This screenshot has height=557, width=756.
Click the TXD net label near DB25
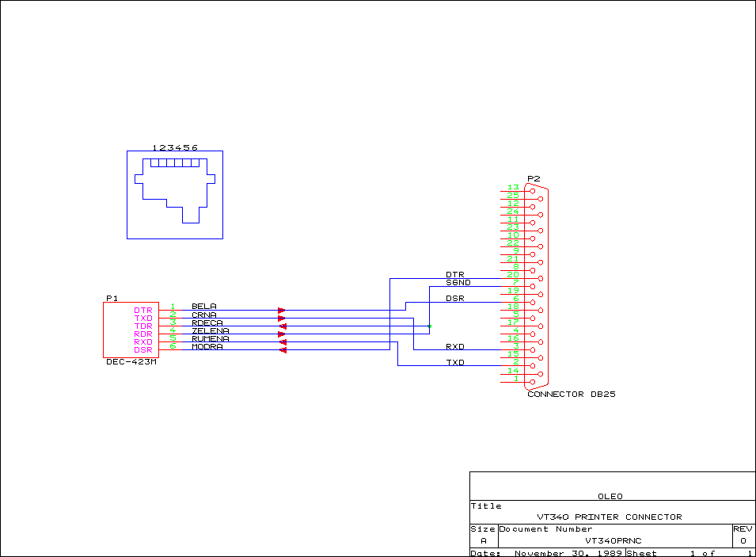pos(455,362)
